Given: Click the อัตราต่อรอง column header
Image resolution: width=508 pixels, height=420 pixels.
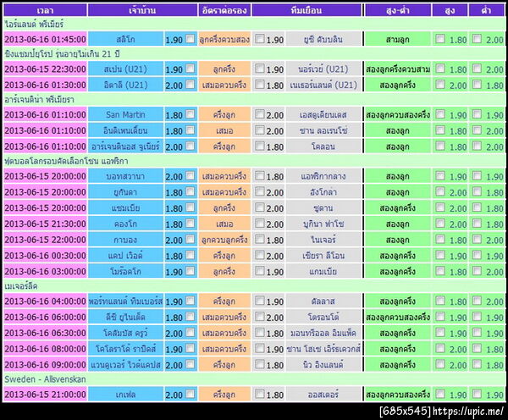Looking at the screenshot, I should click(x=224, y=10).
